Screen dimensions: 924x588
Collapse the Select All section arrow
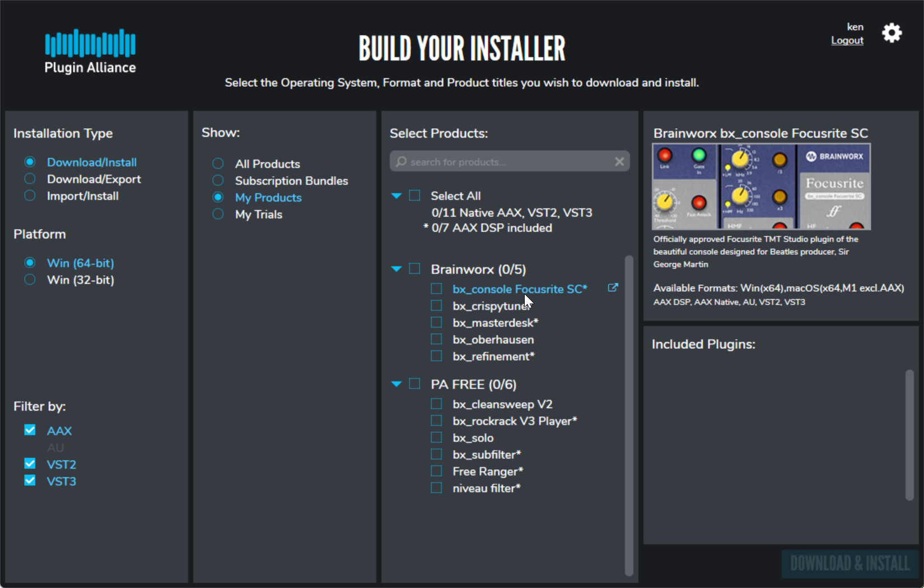(x=396, y=196)
